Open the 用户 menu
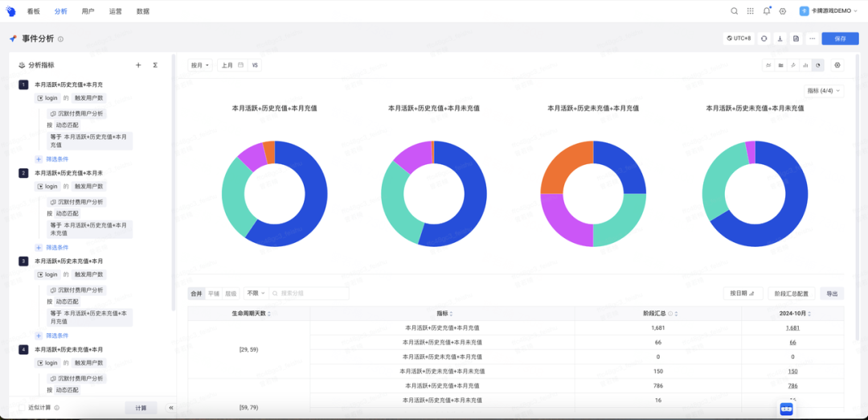The width and height of the screenshot is (868, 420). pyautogui.click(x=88, y=11)
